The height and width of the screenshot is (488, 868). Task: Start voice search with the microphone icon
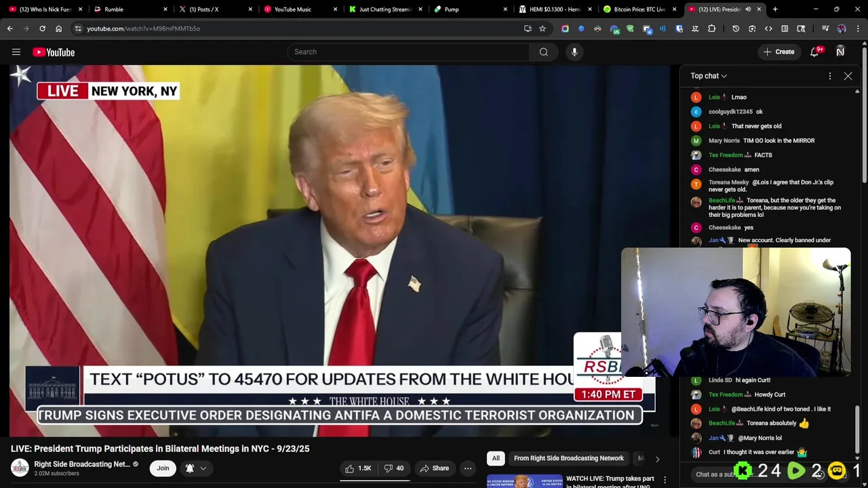click(574, 52)
